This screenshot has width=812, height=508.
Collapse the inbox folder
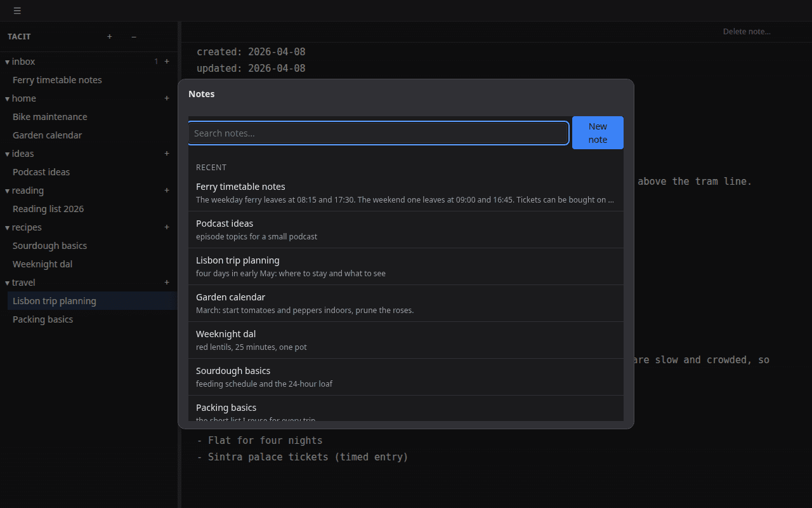[x=8, y=62]
